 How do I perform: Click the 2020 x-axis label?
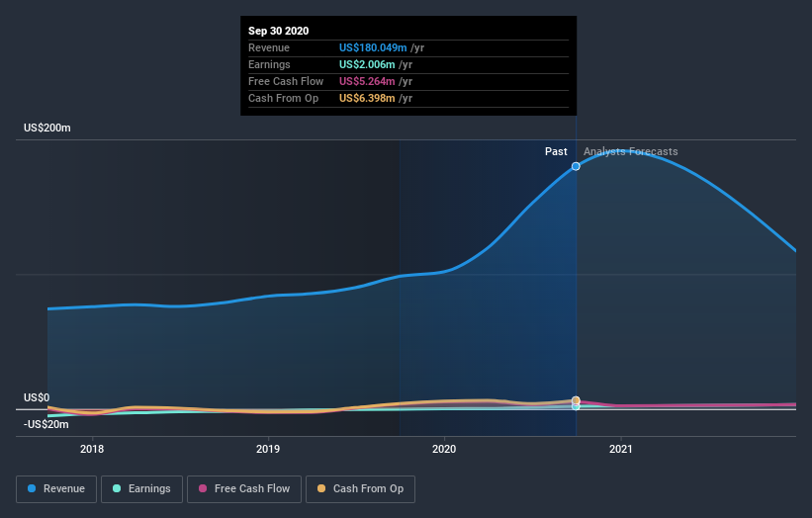click(x=444, y=449)
